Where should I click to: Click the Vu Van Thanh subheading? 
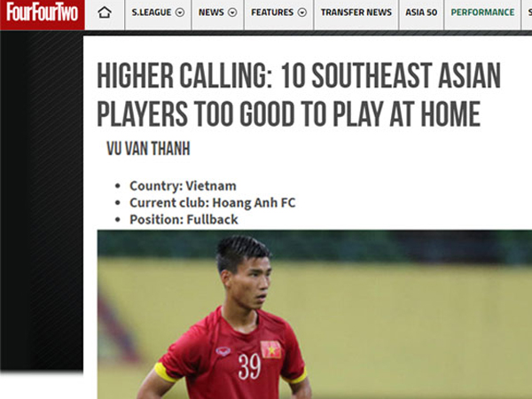coord(148,149)
